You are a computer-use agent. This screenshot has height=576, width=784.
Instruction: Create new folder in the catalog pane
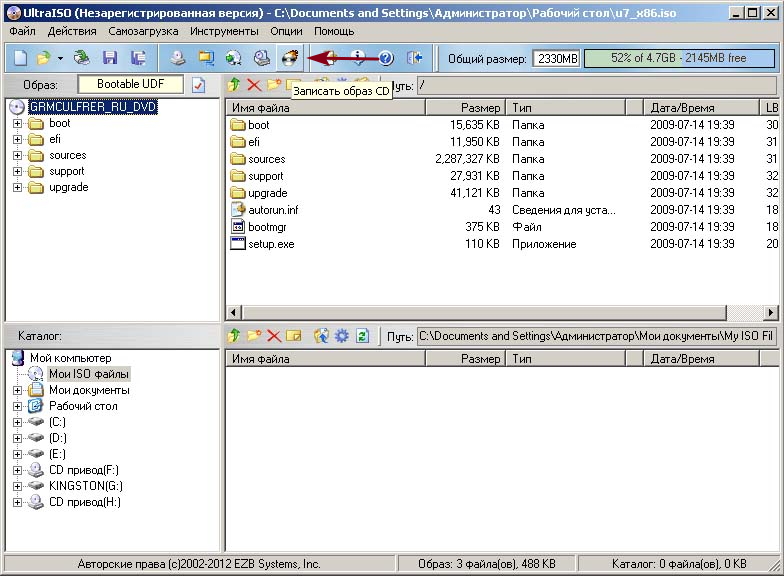click(x=254, y=336)
